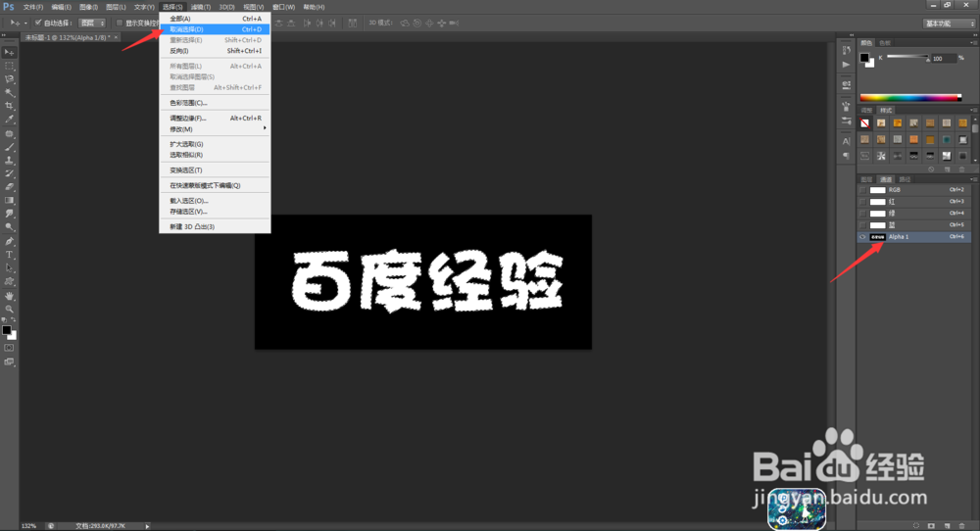Viewport: 980px width, 531px height.
Task: Open the Actions panel play icon
Action: (x=847, y=65)
